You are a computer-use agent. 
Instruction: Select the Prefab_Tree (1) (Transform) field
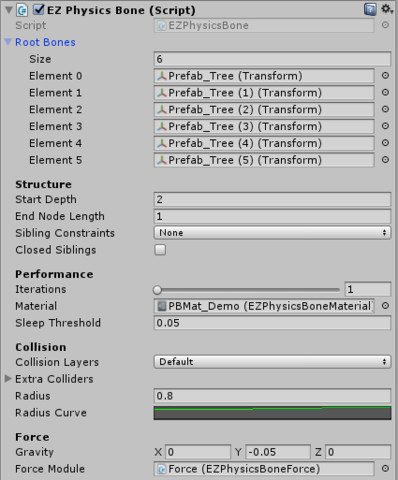[x=264, y=93]
